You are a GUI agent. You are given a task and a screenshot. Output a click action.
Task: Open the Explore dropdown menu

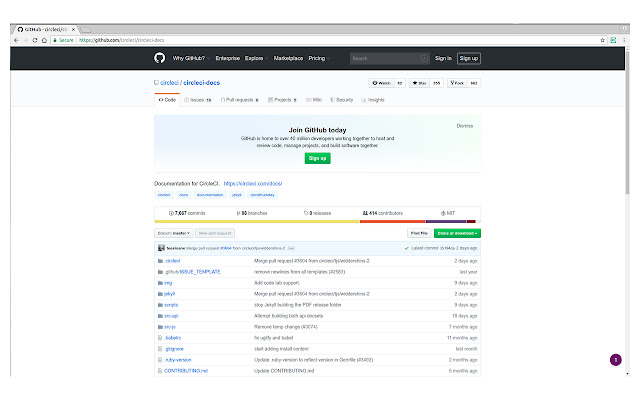(256, 58)
